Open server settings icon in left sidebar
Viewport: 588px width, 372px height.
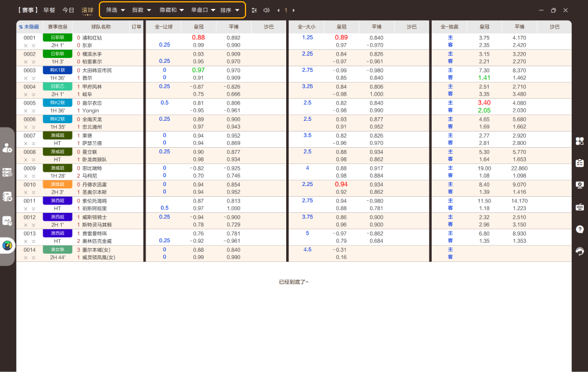coord(7,172)
